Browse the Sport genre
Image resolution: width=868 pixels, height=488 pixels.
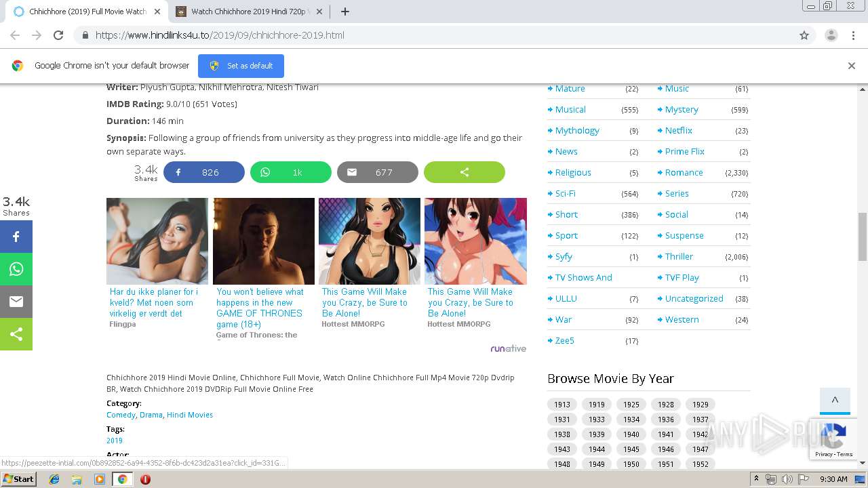pos(566,236)
